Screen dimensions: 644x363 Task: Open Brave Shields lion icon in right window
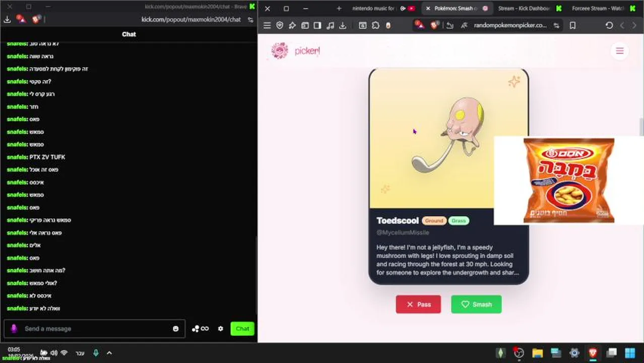tap(435, 25)
